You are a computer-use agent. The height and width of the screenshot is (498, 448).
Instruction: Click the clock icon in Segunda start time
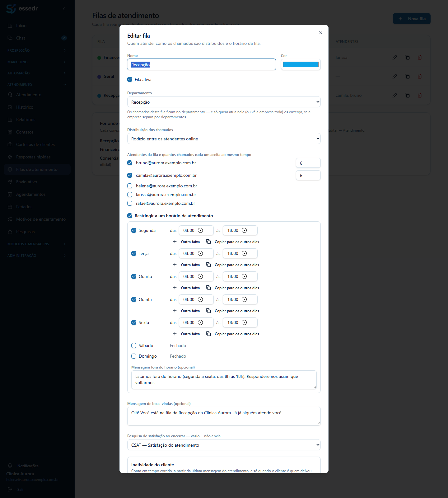coord(200,230)
